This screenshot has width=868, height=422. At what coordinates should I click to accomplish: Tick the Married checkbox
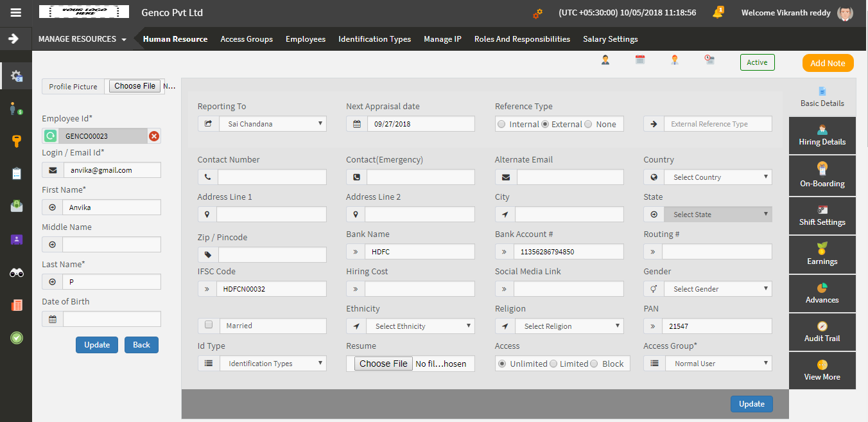[x=209, y=325]
